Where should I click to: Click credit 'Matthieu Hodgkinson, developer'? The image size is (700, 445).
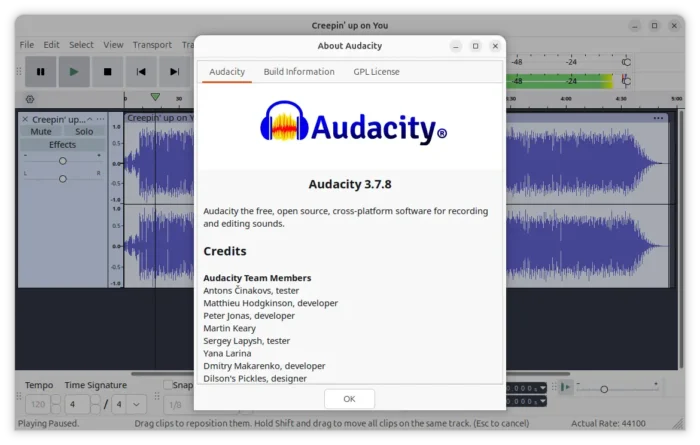pos(271,303)
